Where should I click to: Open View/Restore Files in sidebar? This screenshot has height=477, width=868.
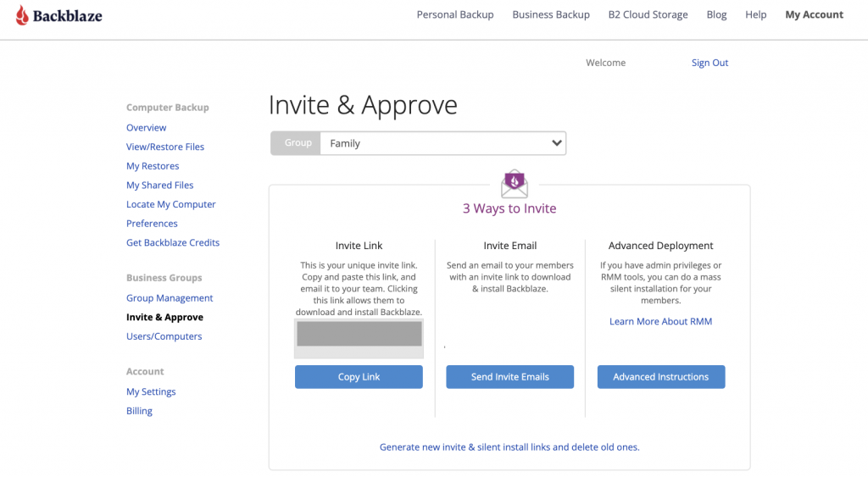coord(165,147)
